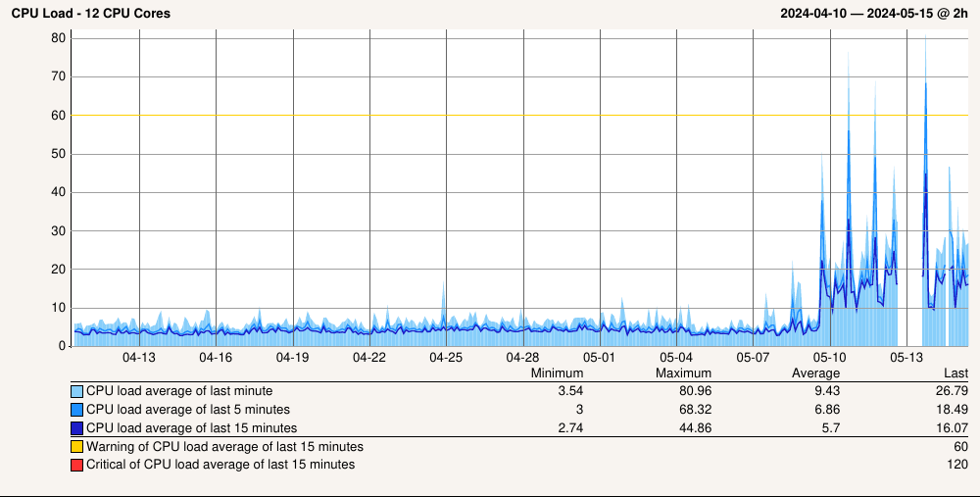The height and width of the screenshot is (497, 980).
Task: Click the 05-13 date on the x-axis
Action: point(906,358)
